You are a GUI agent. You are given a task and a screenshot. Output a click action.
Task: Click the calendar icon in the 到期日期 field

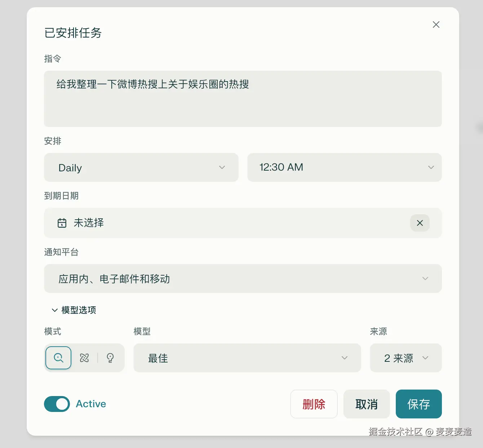(62, 223)
